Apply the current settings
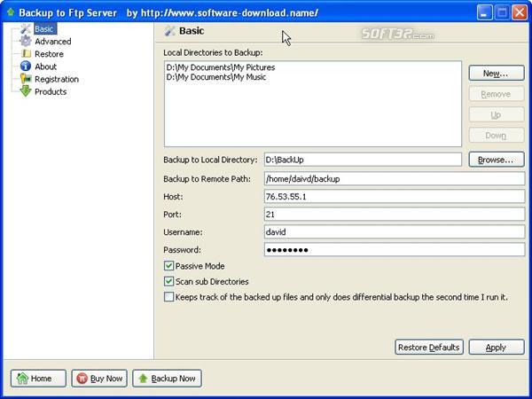The image size is (532, 399). (497, 347)
